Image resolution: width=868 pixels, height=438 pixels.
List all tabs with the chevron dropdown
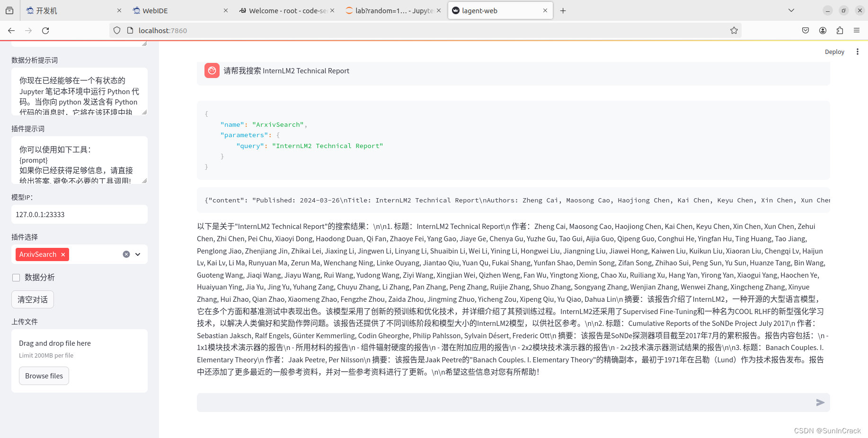pyautogui.click(x=791, y=10)
